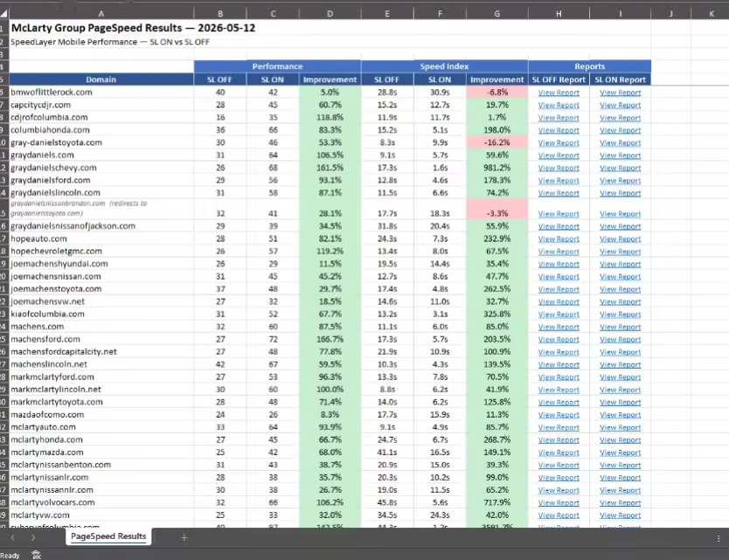Image resolution: width=729 pixels, height=560 pixels.
Task: Select column A header
Action: 101,14
